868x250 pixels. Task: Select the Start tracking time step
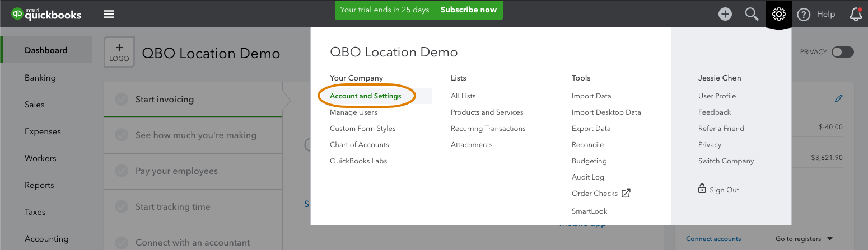(x=193, y=207)
